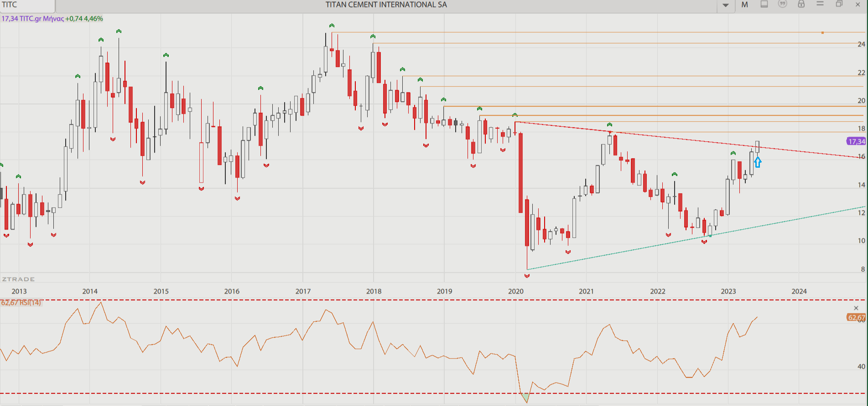This screenshot has width=868, height=406.
Task: Click the 20 price axis label
Action: click(861, 101)
